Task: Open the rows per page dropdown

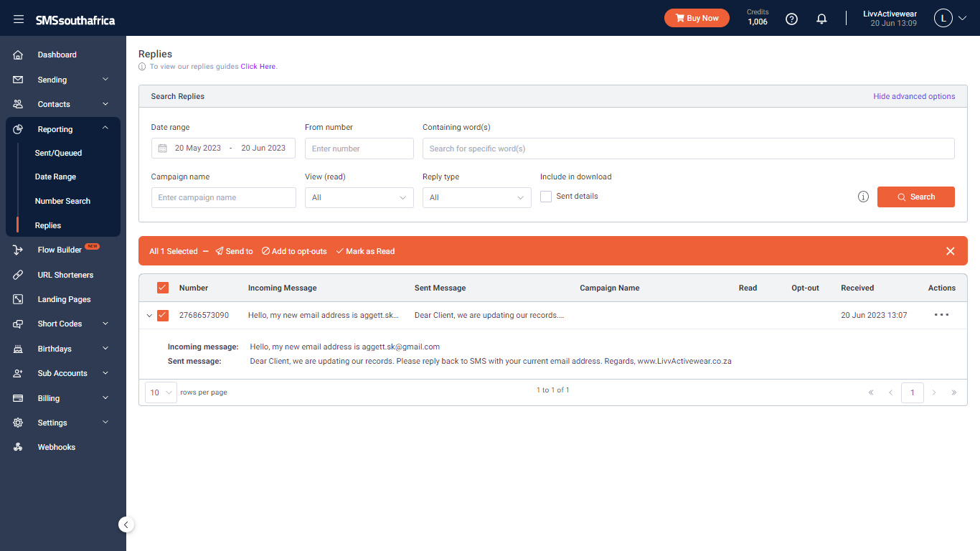Action: [161, 392]
